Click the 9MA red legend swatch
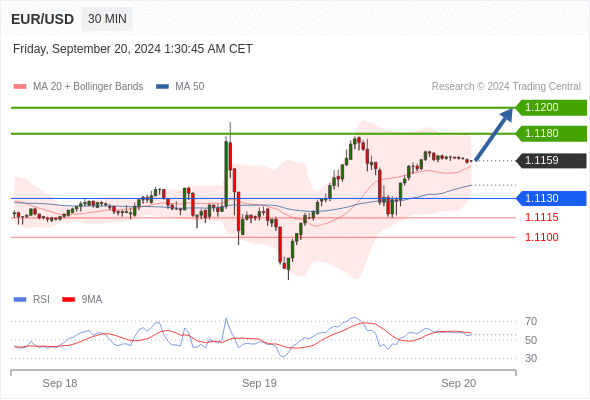 [68, 300]
